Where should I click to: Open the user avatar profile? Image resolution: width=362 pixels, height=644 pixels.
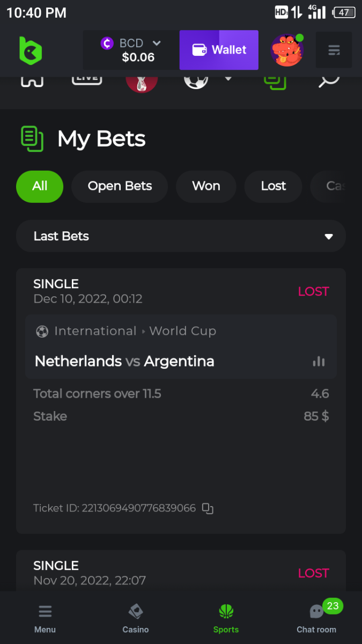(287, 50)
